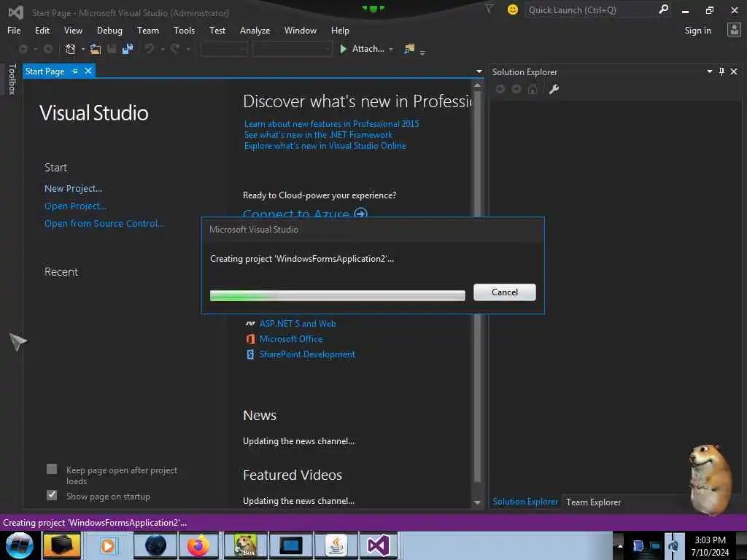Open the Redo history dropdown arrow

pos(188,49)
